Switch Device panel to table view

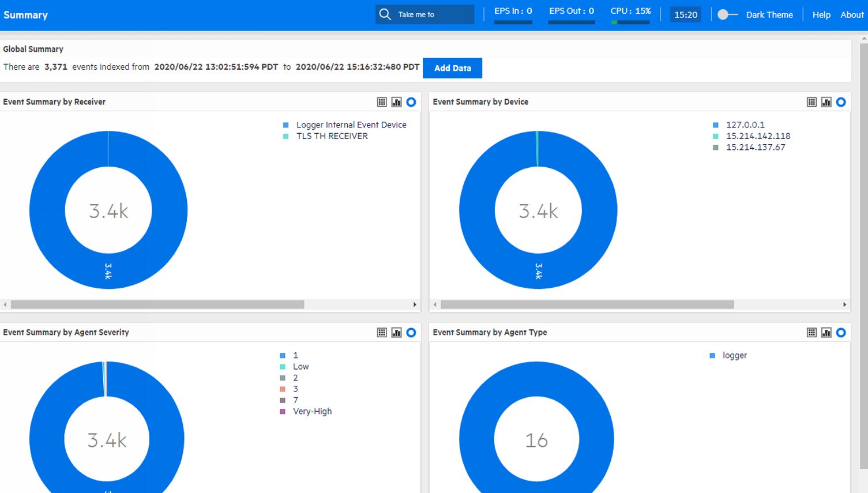click(x=811, y=102)
